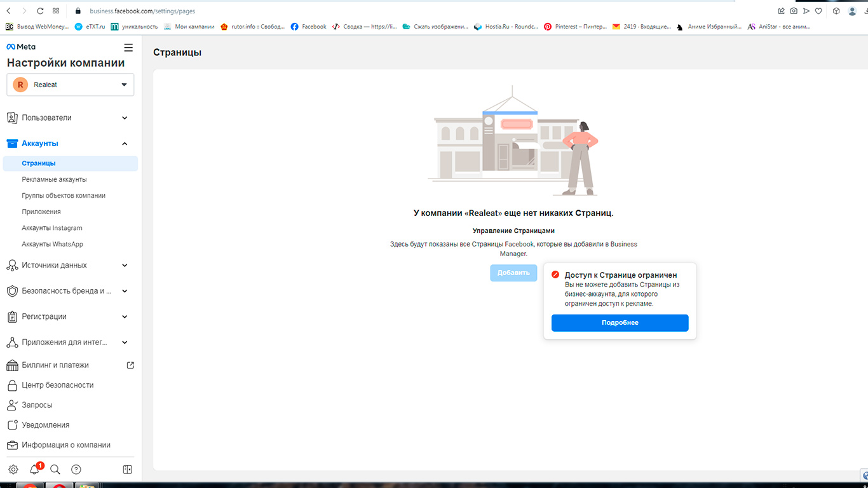Open help via the question mark icon
This screenshot has width=868, height=488.
click(76, 470)
